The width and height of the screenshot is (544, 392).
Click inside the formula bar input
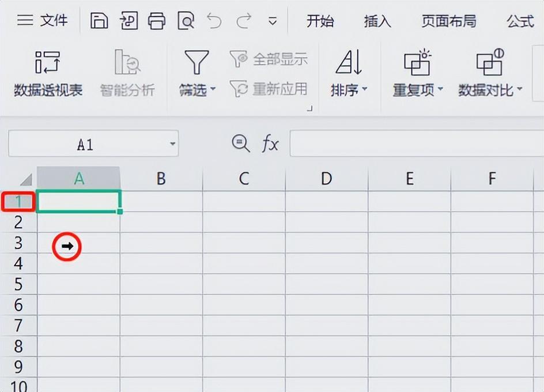point(416,144)
